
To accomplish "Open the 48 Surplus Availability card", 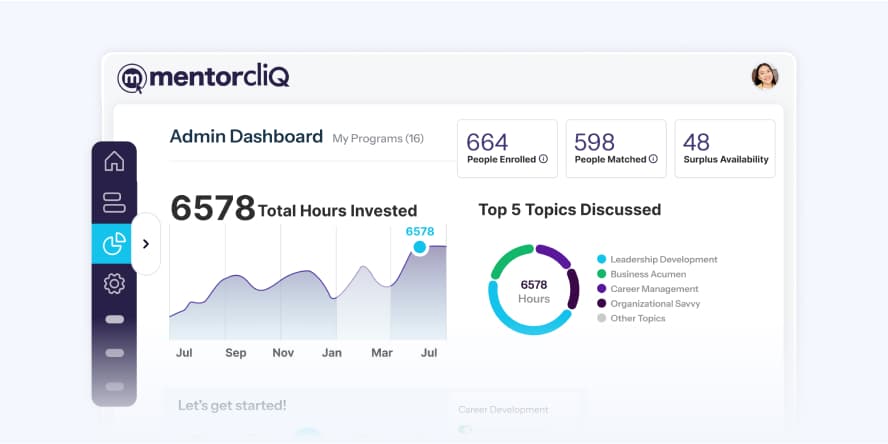I will (x=725, y=149).
